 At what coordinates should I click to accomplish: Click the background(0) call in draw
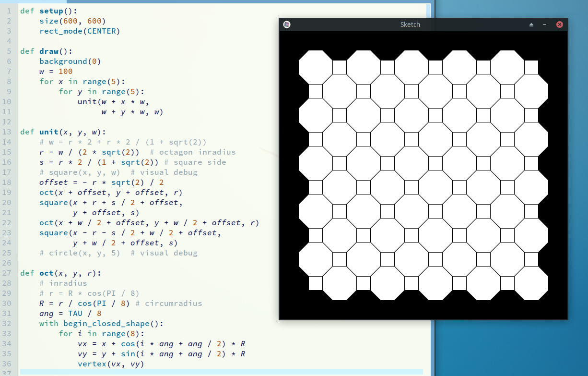click(70, 61)
